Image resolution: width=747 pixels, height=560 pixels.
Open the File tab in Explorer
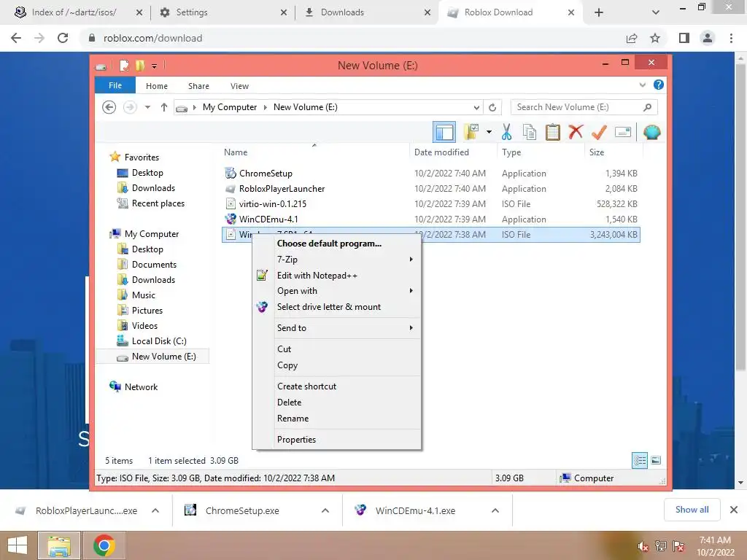[x=115, y=85]
